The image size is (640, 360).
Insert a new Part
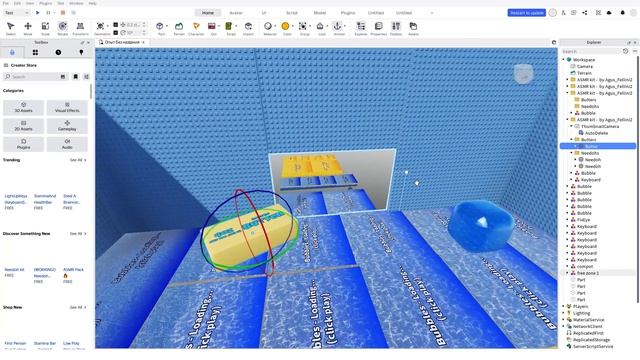[160, 26]
